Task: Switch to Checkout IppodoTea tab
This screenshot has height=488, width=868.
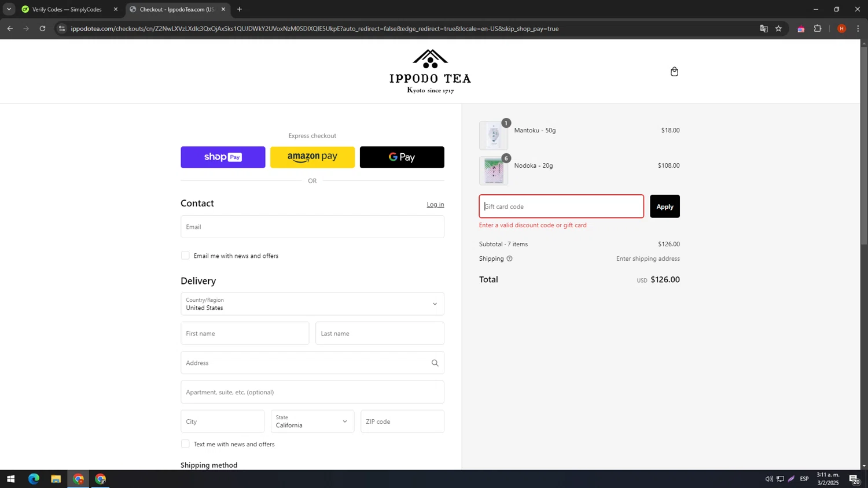Action: tap(177, 9)
